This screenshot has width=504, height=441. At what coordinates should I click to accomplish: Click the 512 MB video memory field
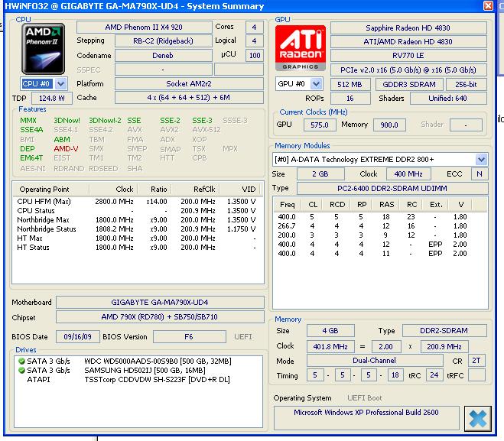pyautogui.click(x=350, y=85)
